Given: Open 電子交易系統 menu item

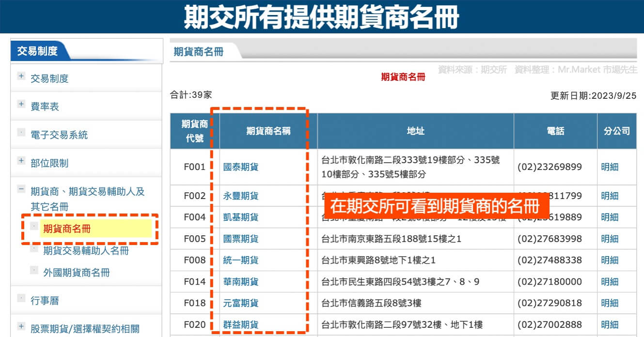Looking at the screenshot, I should [59, 135].
